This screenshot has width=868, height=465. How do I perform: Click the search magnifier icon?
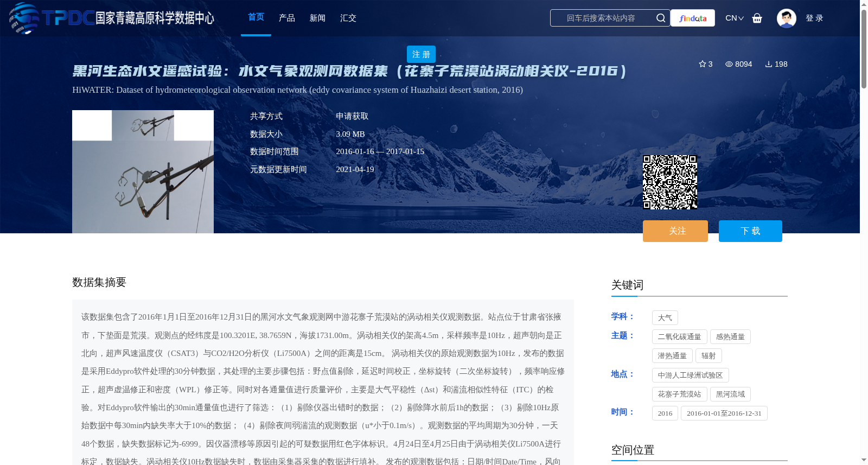point(660,18)
